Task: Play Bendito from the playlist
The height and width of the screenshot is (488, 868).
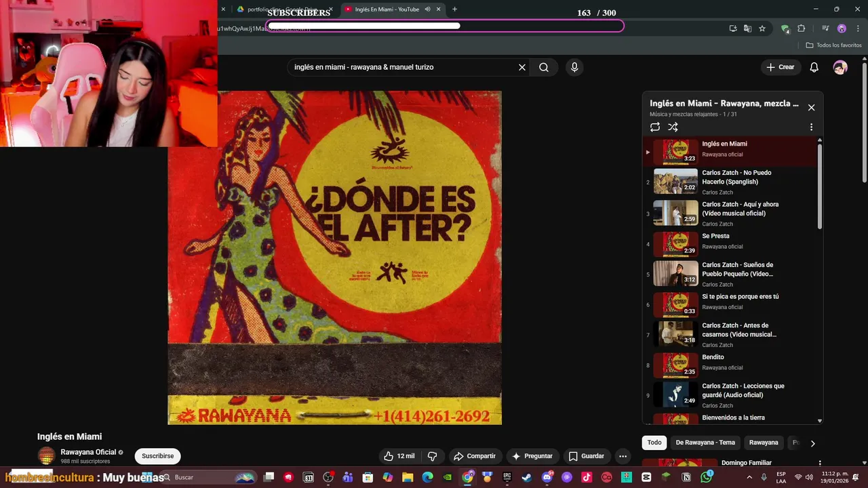Action: point(730,365)
